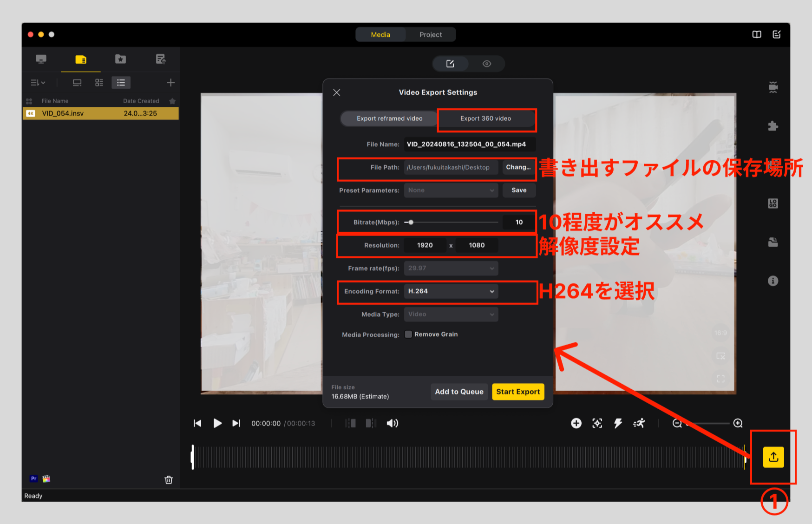The width and height of the screenshot is (812, 524).
Task: Open the yellow SD card files tab
Action: point(81,59)
